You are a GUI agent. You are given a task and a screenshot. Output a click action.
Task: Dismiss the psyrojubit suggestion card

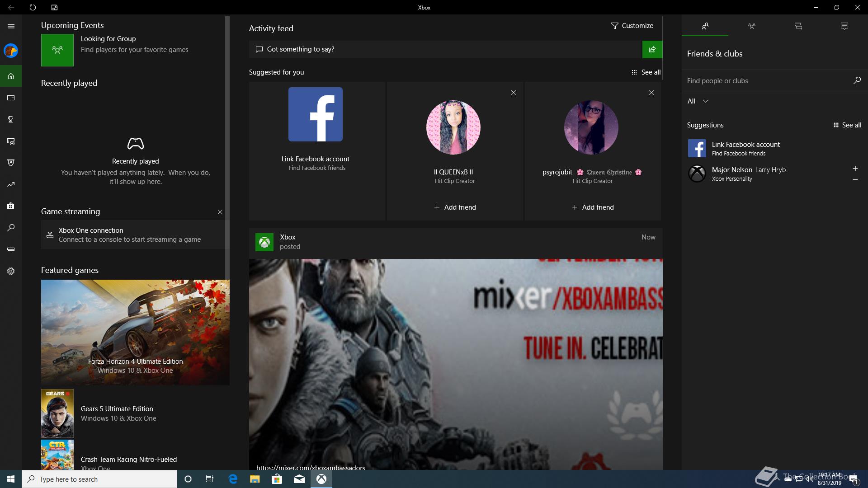pyautogui.click(x=651, y=93)
